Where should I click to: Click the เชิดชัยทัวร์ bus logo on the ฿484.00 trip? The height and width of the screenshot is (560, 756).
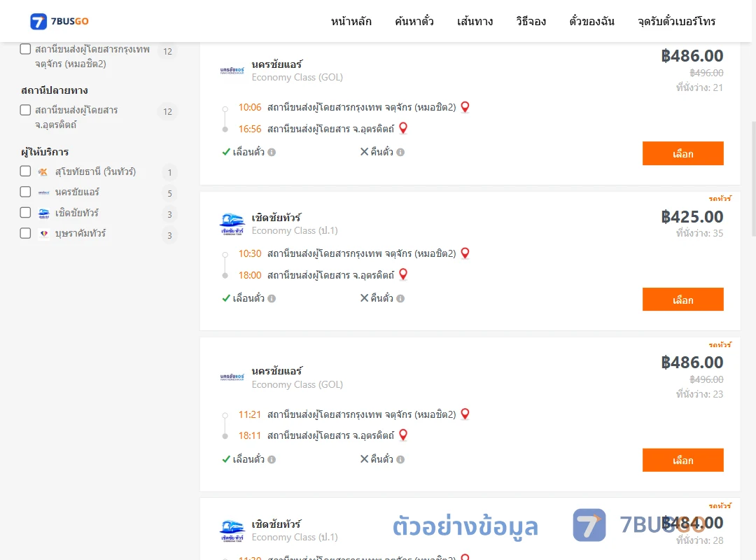point(232,531)
